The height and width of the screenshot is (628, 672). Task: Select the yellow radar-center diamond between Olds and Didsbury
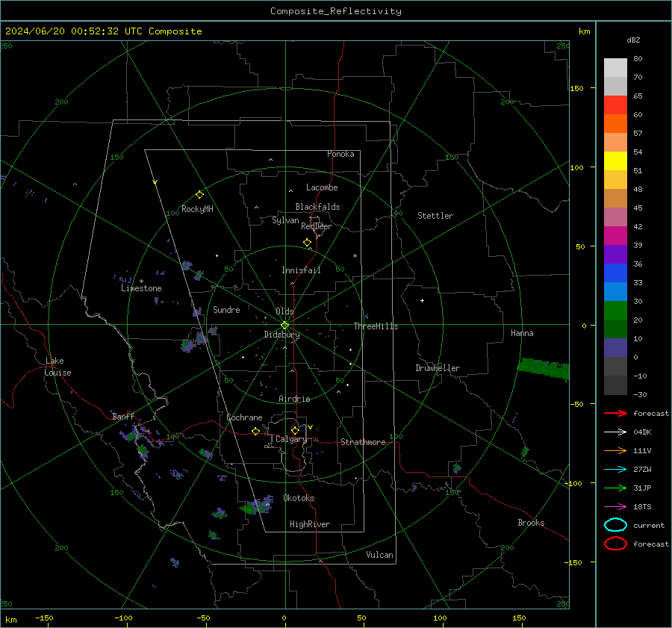[x=285, y=325]
